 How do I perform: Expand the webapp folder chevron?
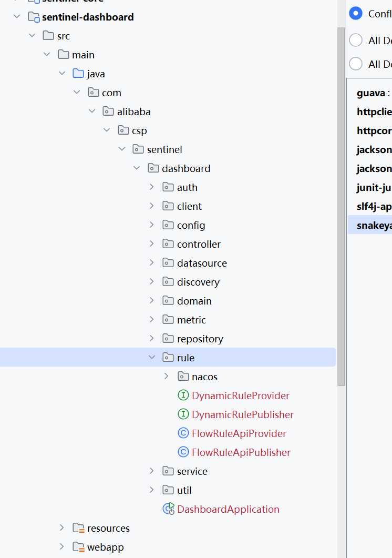62,546
